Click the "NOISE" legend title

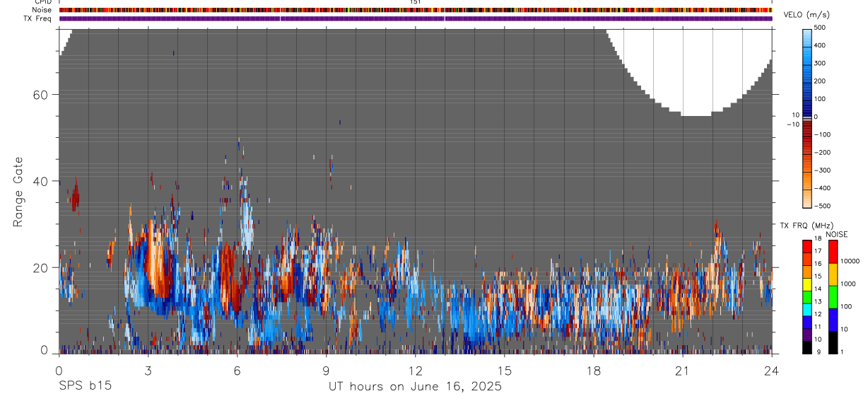click(x=837, y=234)
